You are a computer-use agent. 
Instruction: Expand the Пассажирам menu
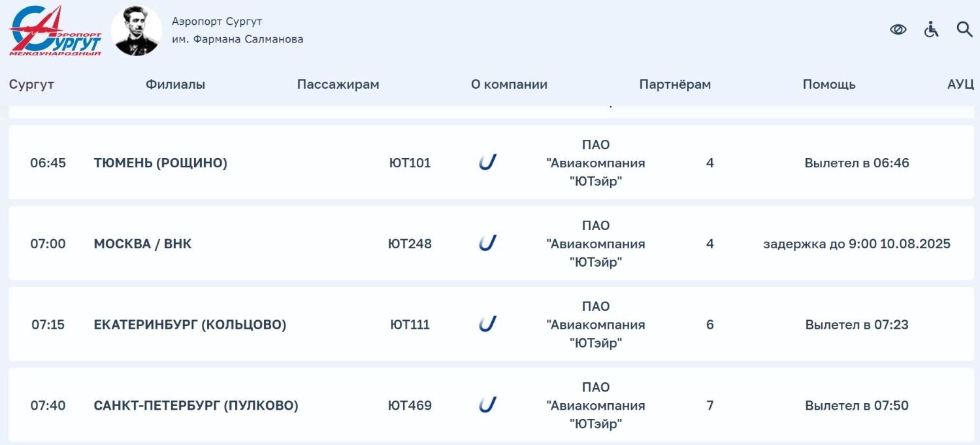338,84
